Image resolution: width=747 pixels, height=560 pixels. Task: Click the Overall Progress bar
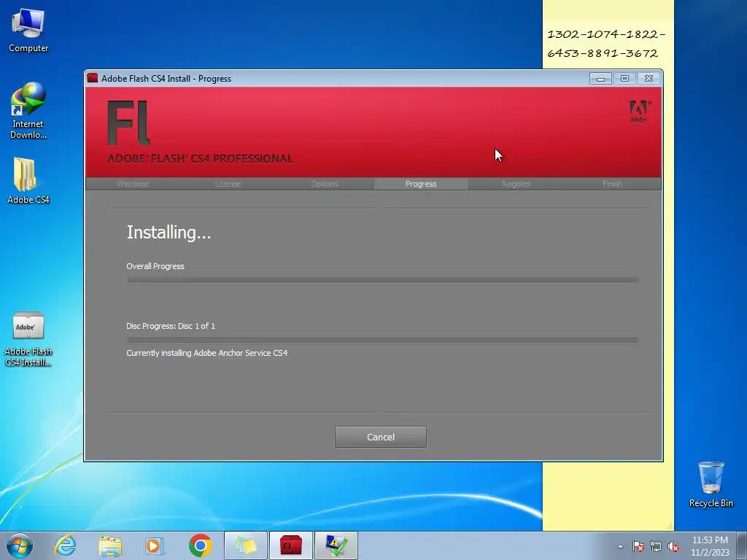pos(382,280)
